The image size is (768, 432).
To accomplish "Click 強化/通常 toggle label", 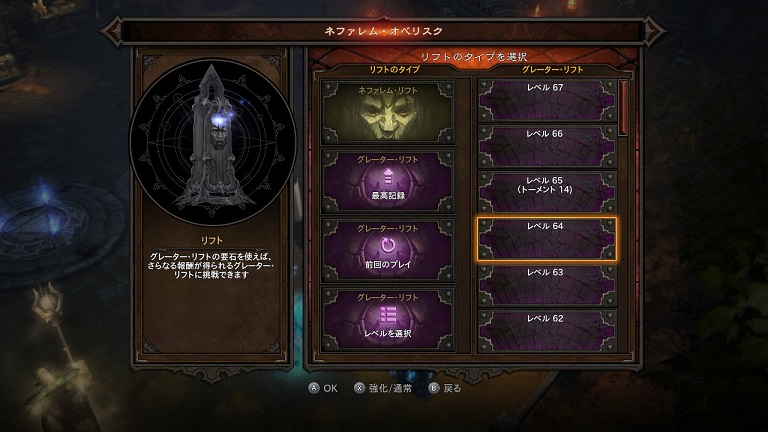I will pos(390,388).
